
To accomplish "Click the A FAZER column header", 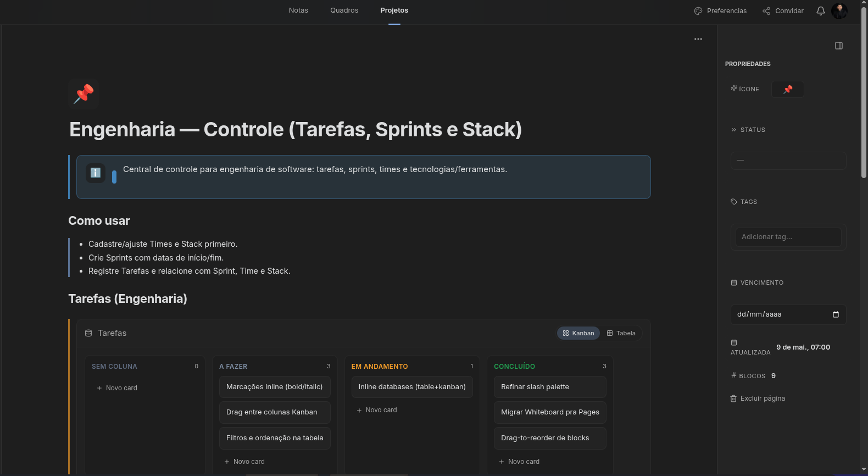I will point(233,367).
